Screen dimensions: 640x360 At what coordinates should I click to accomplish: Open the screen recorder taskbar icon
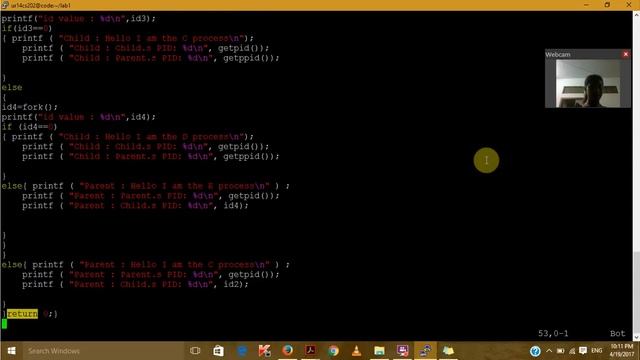pyautogui.click(x=402, y=351)
